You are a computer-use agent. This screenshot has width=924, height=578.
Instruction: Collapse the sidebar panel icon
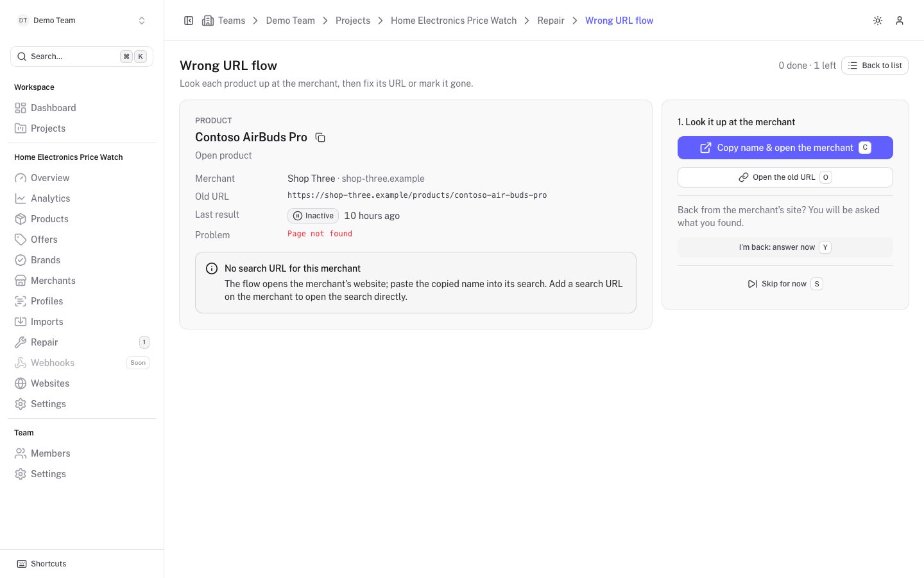[x=189, y=21]
